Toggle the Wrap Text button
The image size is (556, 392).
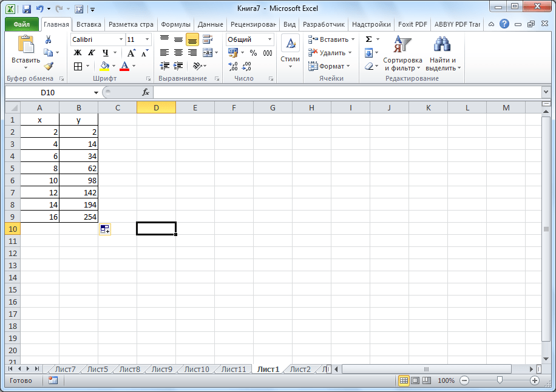(208, 39)
